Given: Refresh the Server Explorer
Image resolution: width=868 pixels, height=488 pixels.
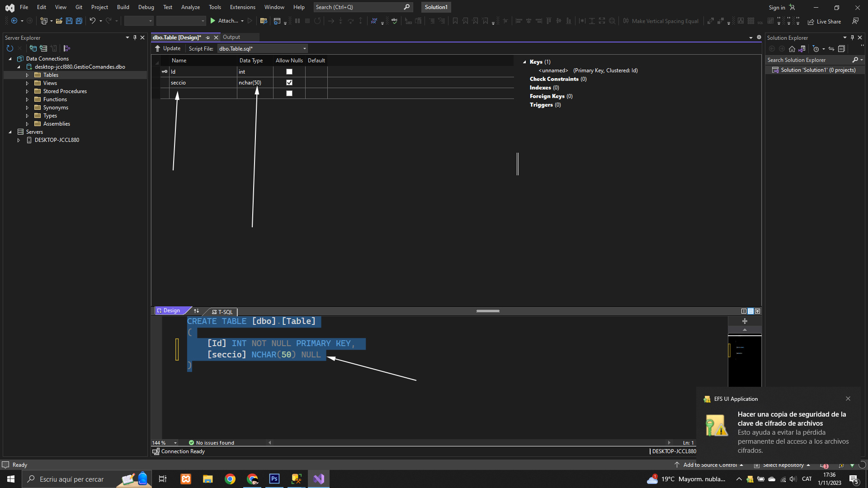Looking at the screenshot, I should pos(9,48).
